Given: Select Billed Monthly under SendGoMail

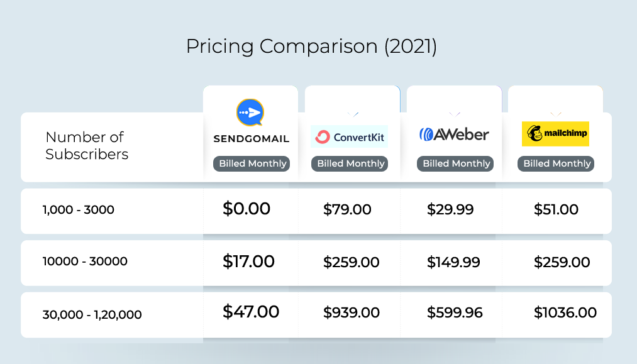Looking at the screenshot, I should pyautogui.click(x=252, y=163).
